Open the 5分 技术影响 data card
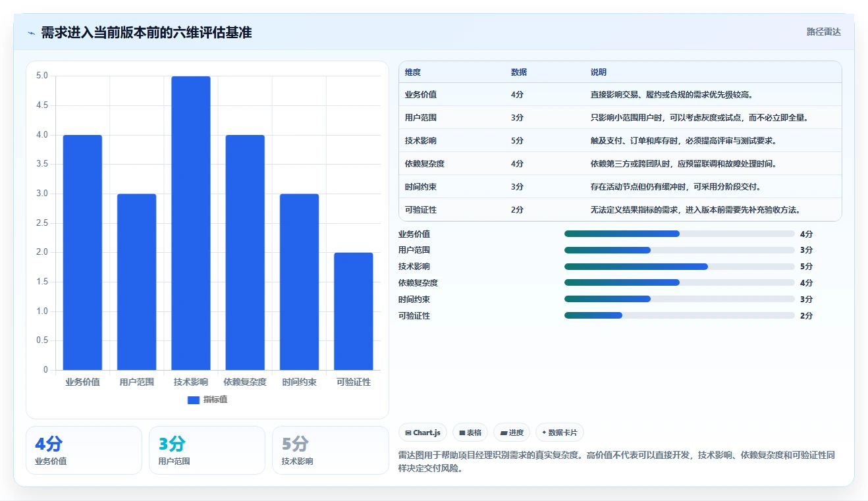This screenshot has height=501, width=868. 331,450
